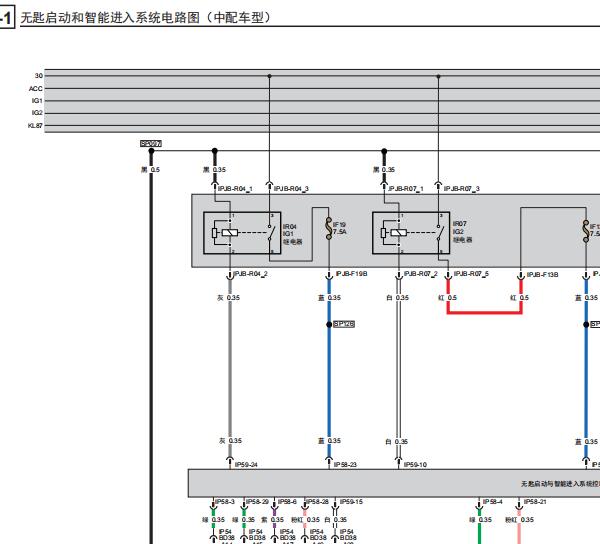Click the IR07 relay coil symbol
Screen dimensions: 600x544
point(399,232)
